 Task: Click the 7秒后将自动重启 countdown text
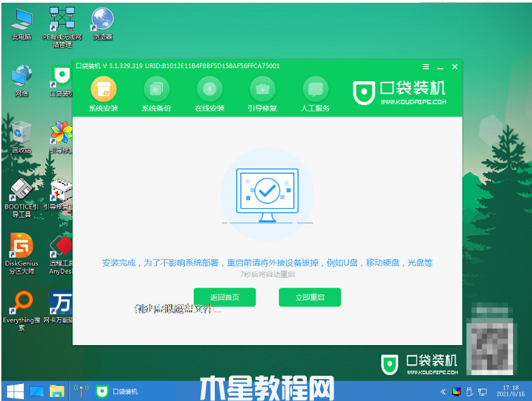pyautogui.click(x=267, y=274)
